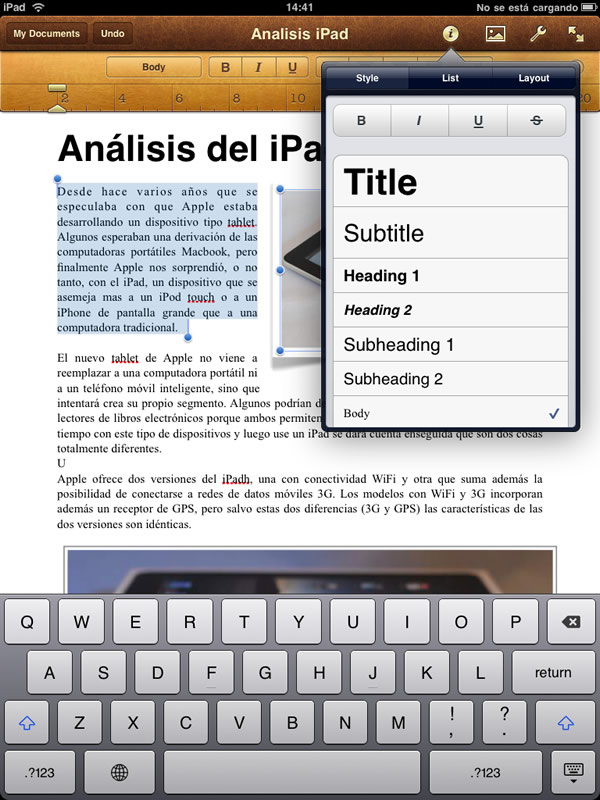The image size is (600, 800).
Task: Tap the W key
Action: tap(81, 621)
